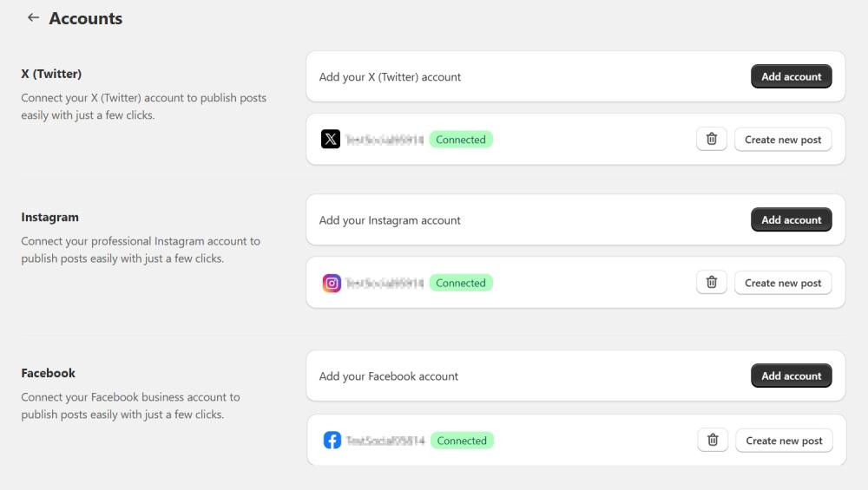This screenshot has height=490, width=868.
Task: Click 'Connect your professional Instagram account' description
Action: pos(141,250)
